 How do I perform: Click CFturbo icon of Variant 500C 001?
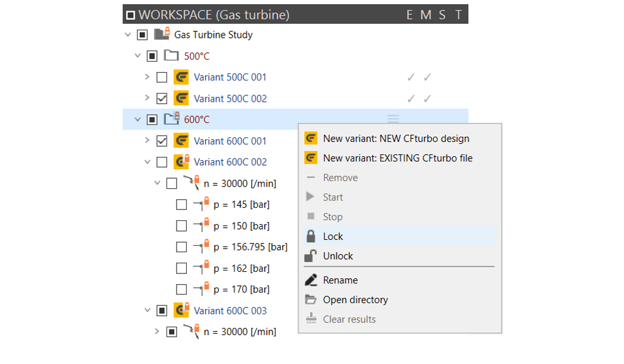(181, 77)
